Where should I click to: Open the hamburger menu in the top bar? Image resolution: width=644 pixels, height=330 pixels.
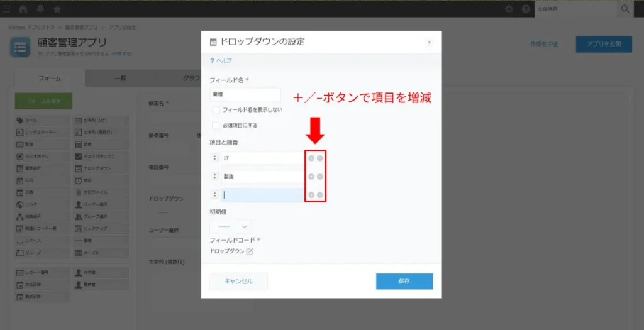click(x=6, y=9)
